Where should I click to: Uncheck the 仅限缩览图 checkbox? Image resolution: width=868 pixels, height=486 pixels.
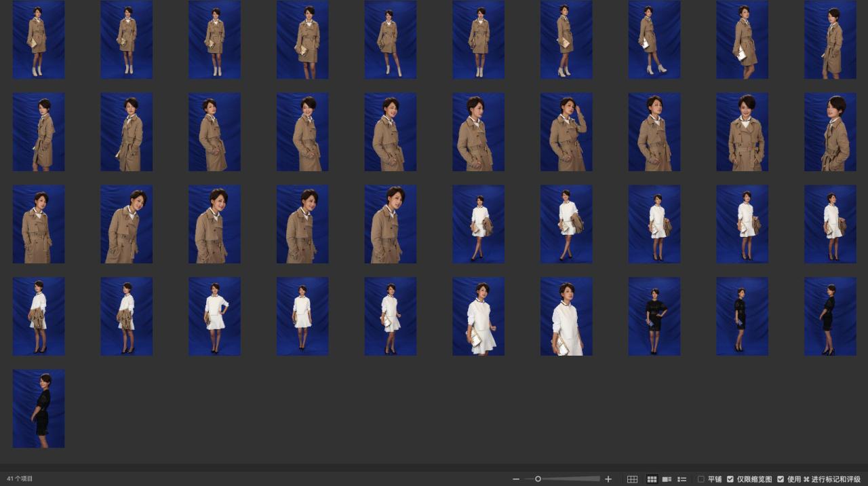730,479
